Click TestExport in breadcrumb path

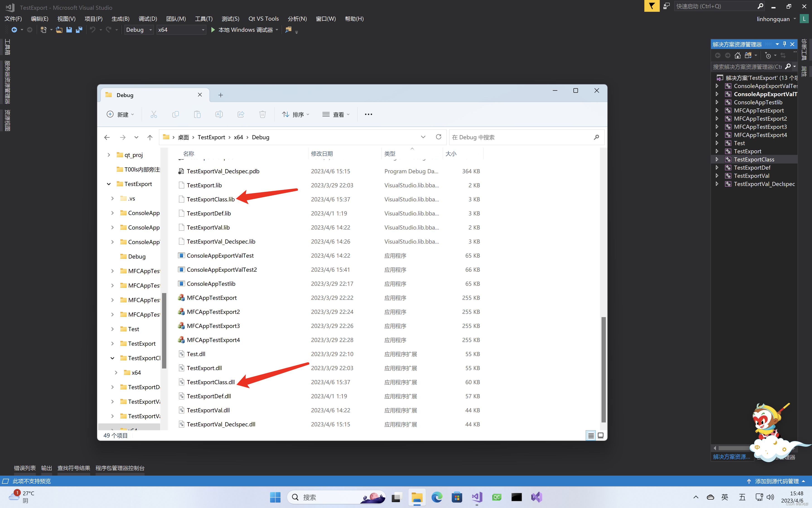(211, 137)
